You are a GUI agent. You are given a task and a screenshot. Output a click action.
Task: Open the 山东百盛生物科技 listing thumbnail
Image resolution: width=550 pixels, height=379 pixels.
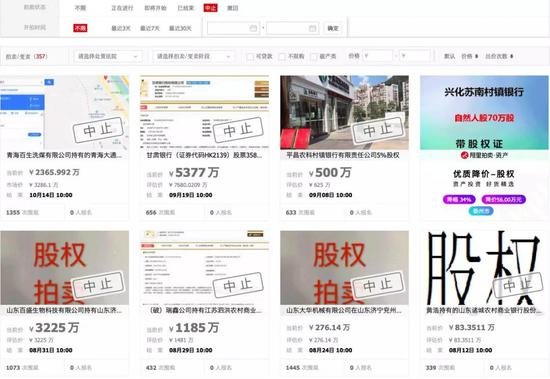(65, 268)
